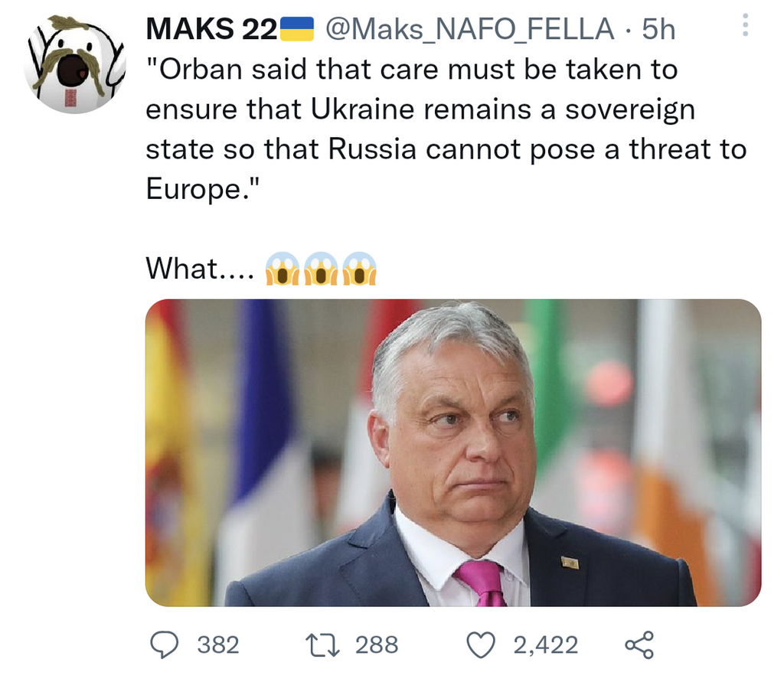The width and height of the screenshot is (784, 682).
Task: Click the 382 replies count
Action: (218, 644)
